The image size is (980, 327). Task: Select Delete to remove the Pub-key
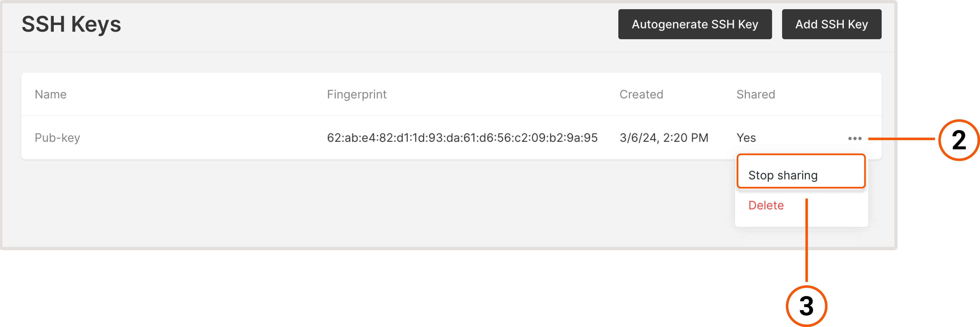pos(765,205)
